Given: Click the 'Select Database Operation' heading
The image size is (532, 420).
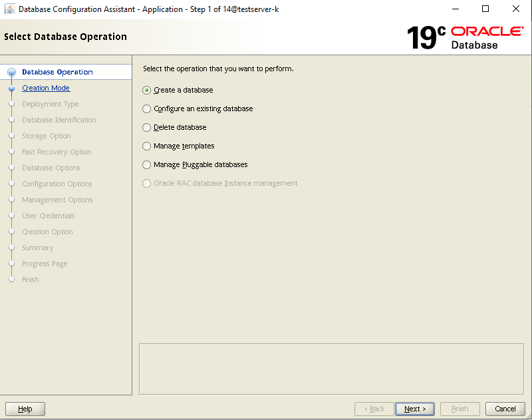Looking at the screenshot, I should [65, 37].
